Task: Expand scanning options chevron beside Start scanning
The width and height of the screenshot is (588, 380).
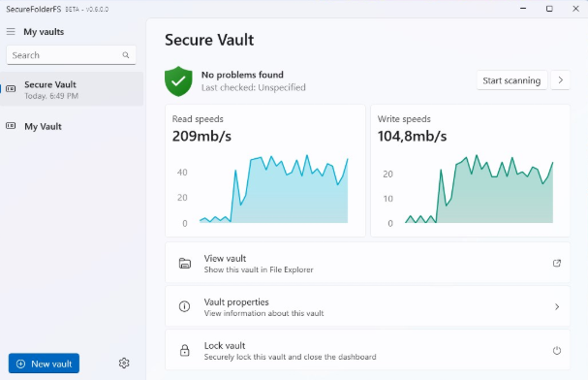Action: [560, 80]
